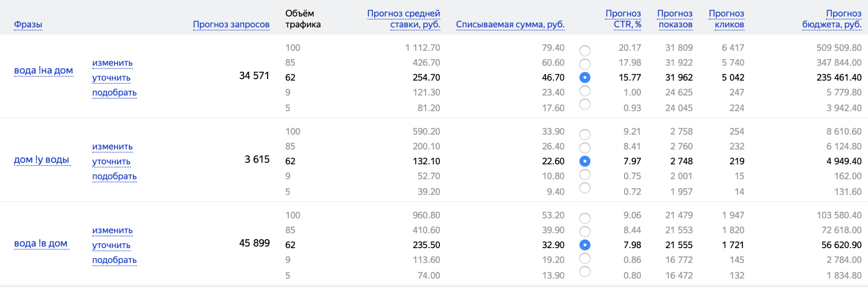
Task: Select traffic volume 85 radio for вода !на дом
Action: pyautogui.click(x=585, y=64)
